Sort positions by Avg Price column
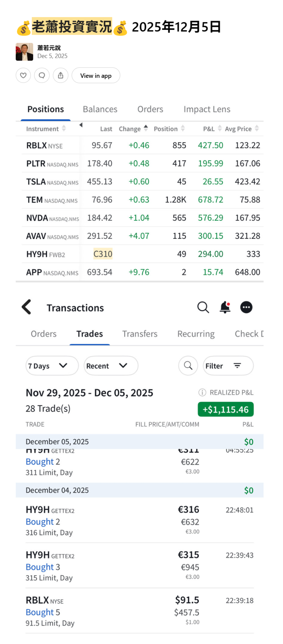The height and width of the screenshot is (644, 283). pos(242,129)
